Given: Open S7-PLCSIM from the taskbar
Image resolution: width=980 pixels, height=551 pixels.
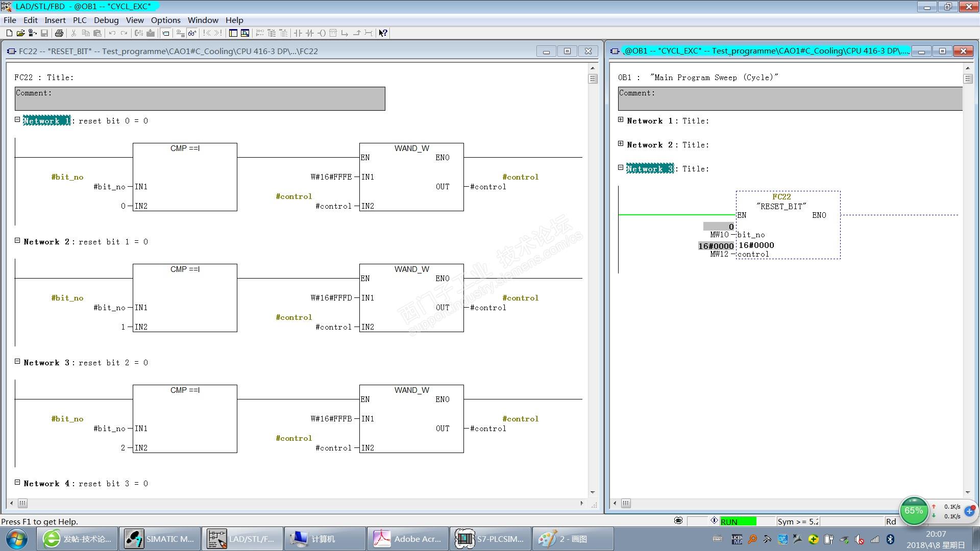Looking at the screenshot, I should click(490, 539).
